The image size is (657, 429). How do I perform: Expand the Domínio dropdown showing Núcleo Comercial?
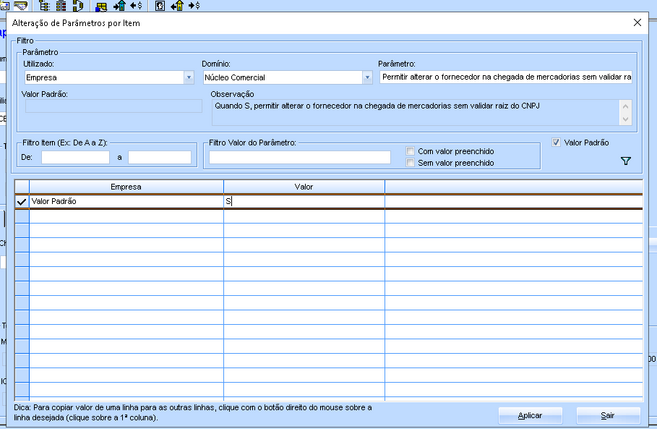(366, 77)
